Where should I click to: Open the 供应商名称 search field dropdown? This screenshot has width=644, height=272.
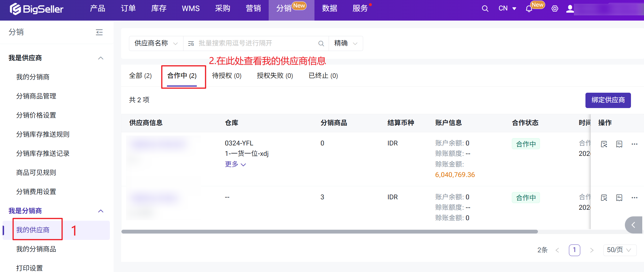pos(156,43)
